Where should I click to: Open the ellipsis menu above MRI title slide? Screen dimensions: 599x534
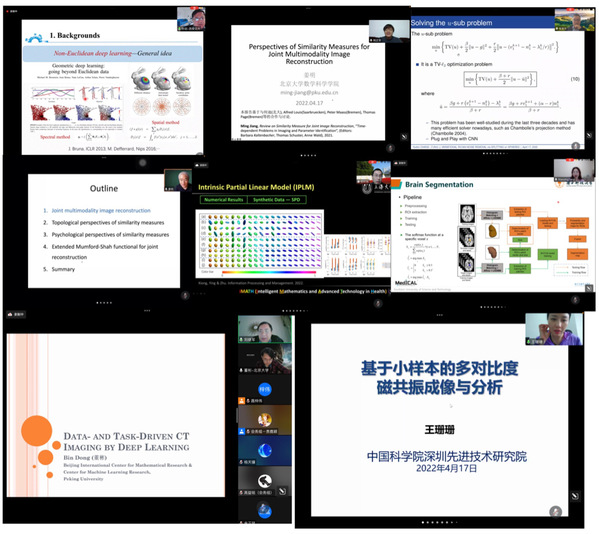440,315
